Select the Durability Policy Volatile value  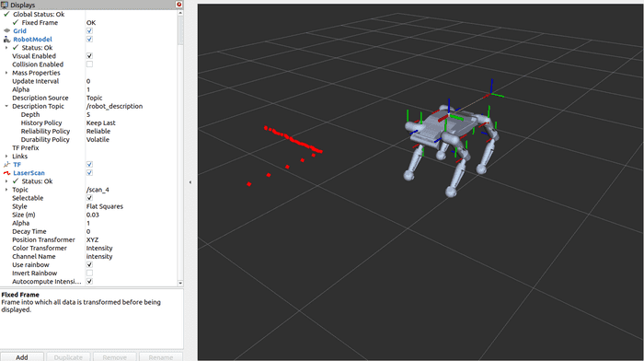[98, 139]
